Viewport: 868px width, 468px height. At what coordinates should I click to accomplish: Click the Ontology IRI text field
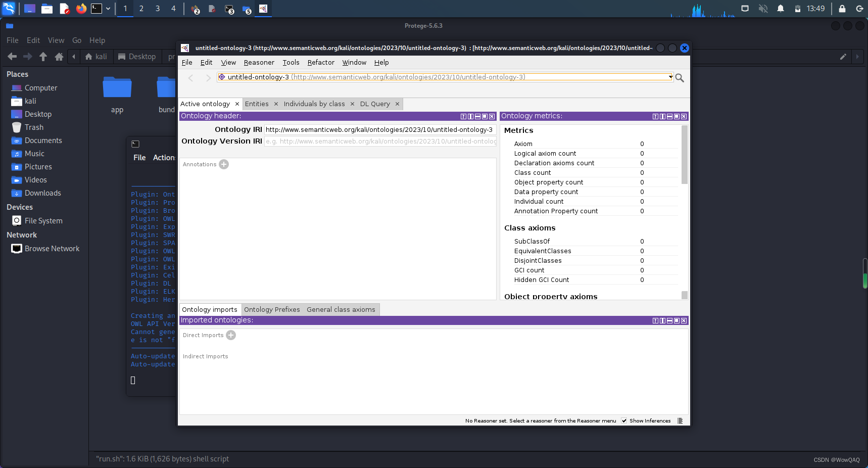[380, 130]
